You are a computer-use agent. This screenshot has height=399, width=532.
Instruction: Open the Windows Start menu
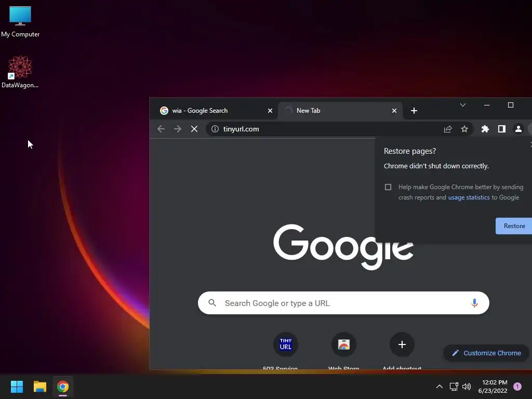17,387
